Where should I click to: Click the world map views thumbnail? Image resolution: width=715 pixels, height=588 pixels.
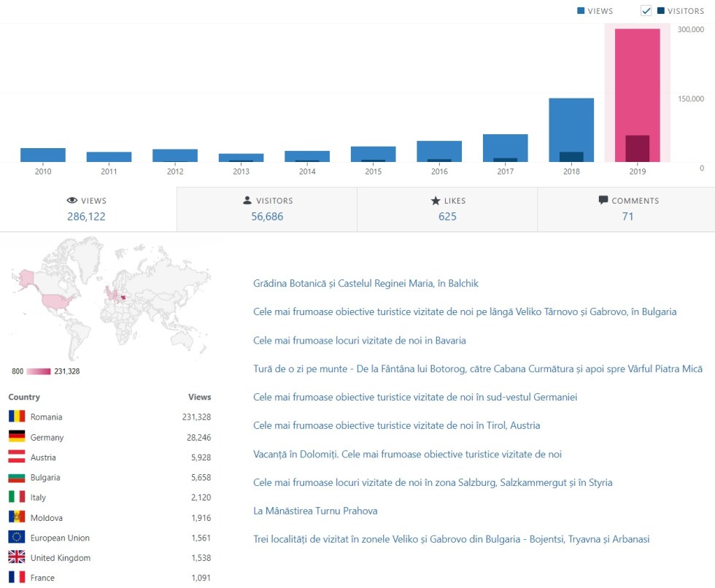coord(111,299)
